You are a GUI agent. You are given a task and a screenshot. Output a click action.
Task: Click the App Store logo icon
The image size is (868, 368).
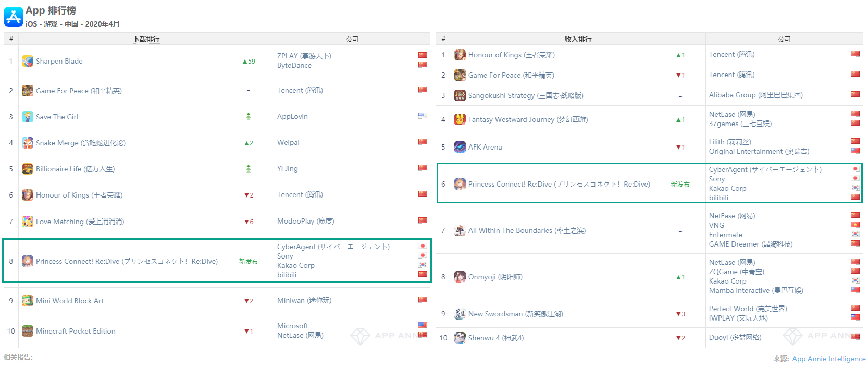tap(14, 17)
